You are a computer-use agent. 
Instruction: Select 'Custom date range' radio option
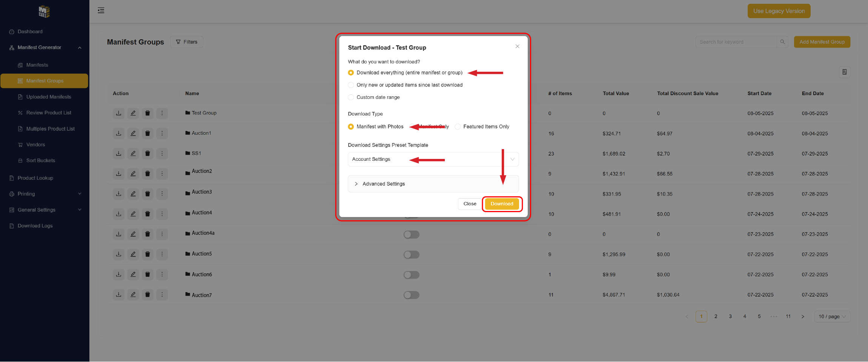[351, 97]
